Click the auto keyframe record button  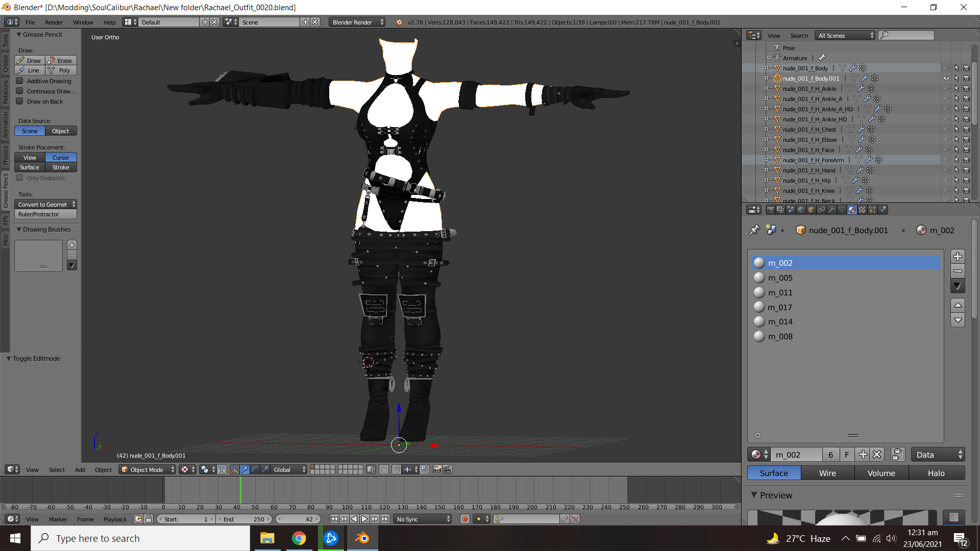pyautogui.click(x=464, y=519)
